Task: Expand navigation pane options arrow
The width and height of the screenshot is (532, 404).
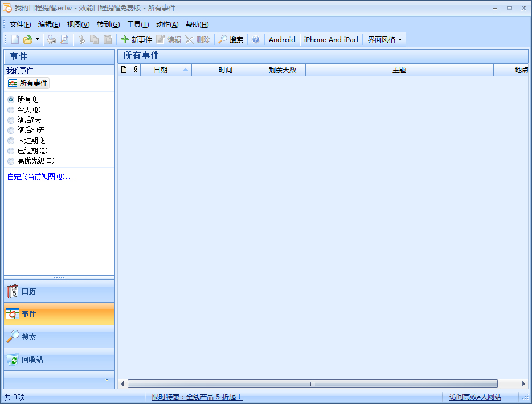Action: [107, 380]
